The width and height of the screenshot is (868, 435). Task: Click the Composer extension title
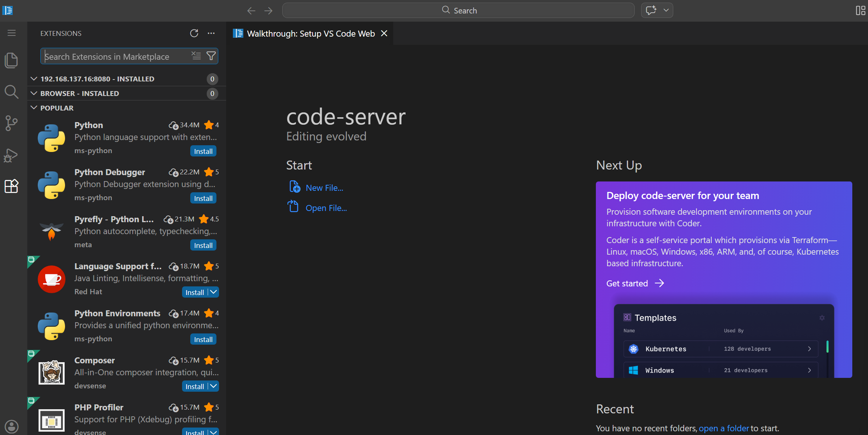(x=95, y=360)
